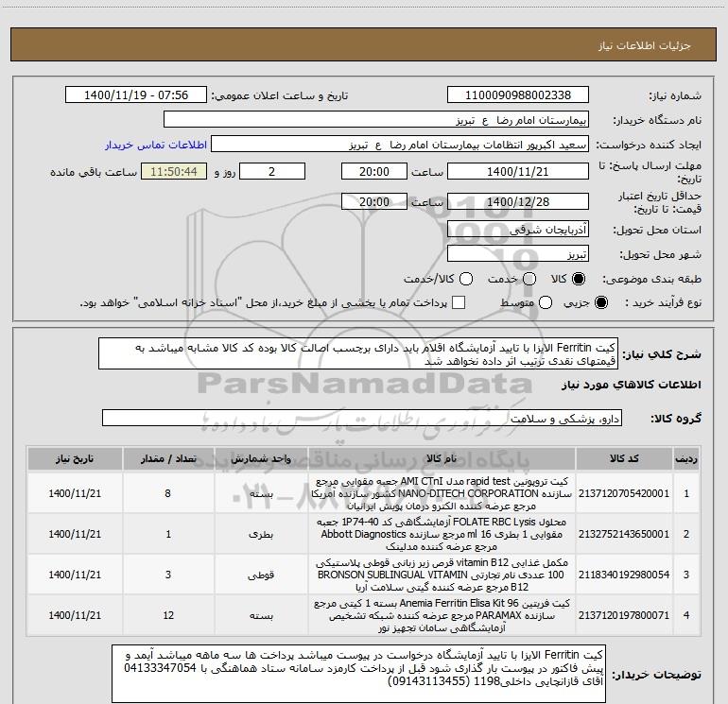Click the تاریخ نیاز column header
The width and height of the screenshot is (728, 704).
75,458
